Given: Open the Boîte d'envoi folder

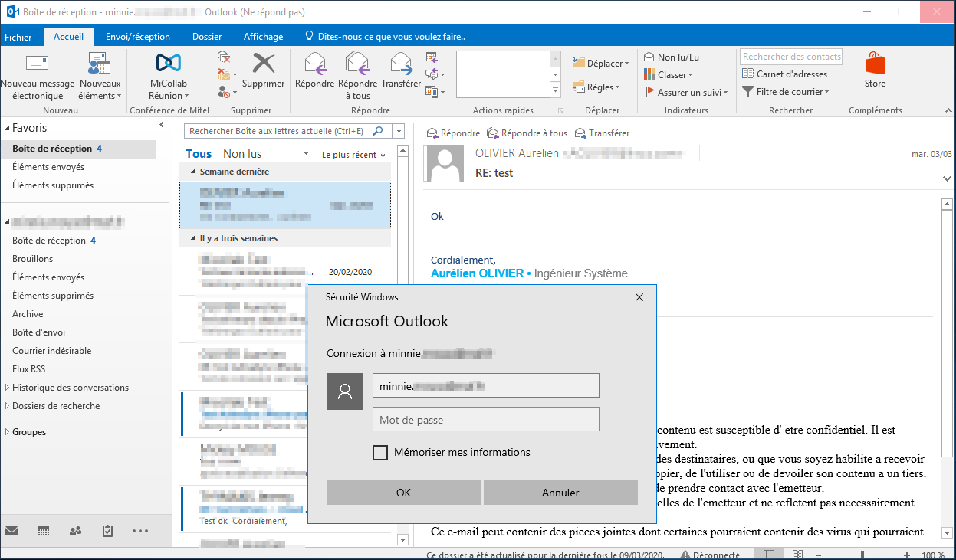Looking at the screenshot, I should pyautogui.click(x=38, y=332).
